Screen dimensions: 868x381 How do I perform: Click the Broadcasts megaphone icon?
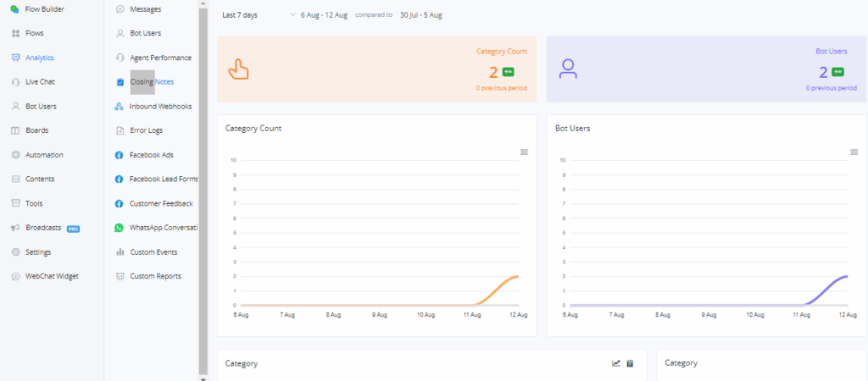15,228
